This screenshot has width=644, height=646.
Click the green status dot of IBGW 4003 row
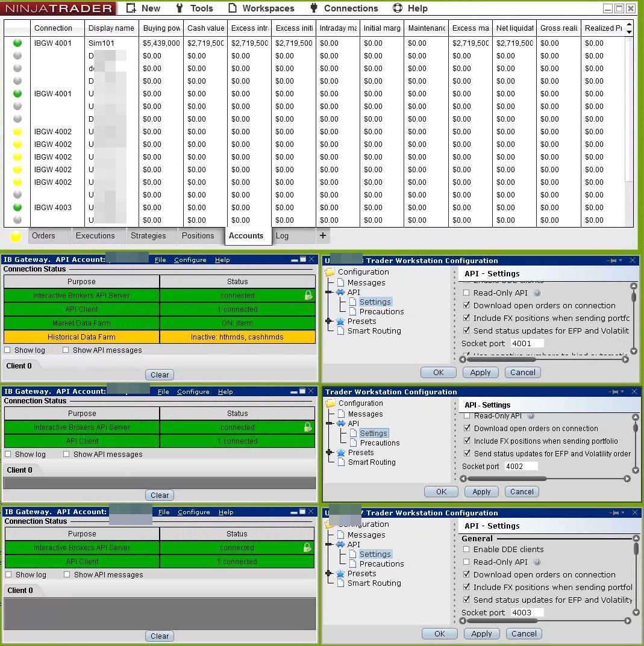17,207
